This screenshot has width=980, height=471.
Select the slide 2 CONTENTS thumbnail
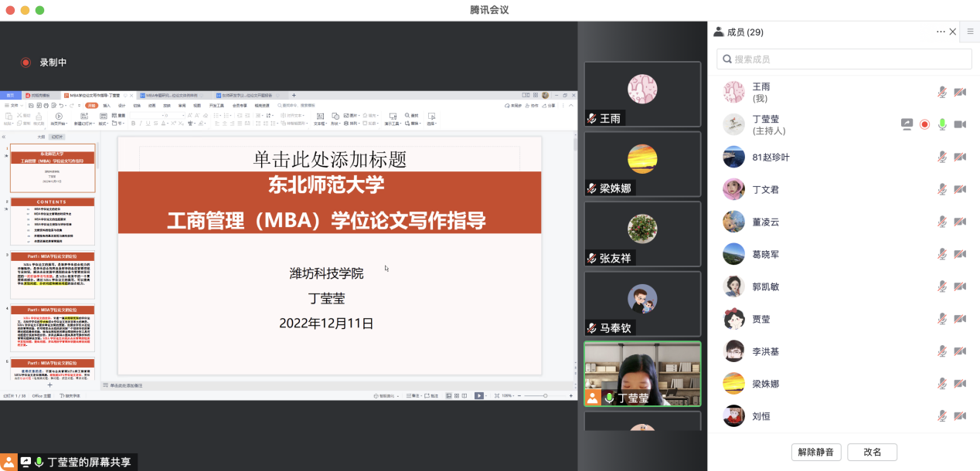(x=53, y=222)
